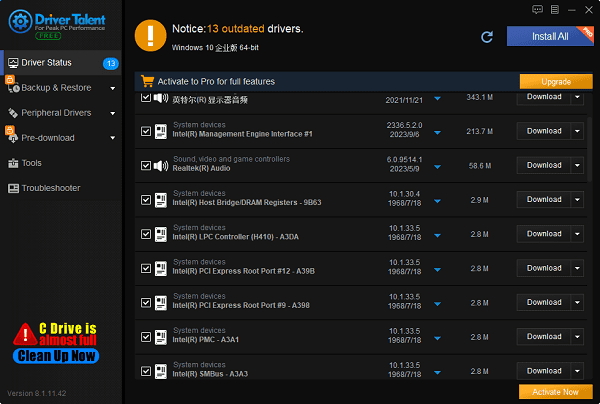
Task: Click 'Activate to Pro for full features' text
Action: 216,81
